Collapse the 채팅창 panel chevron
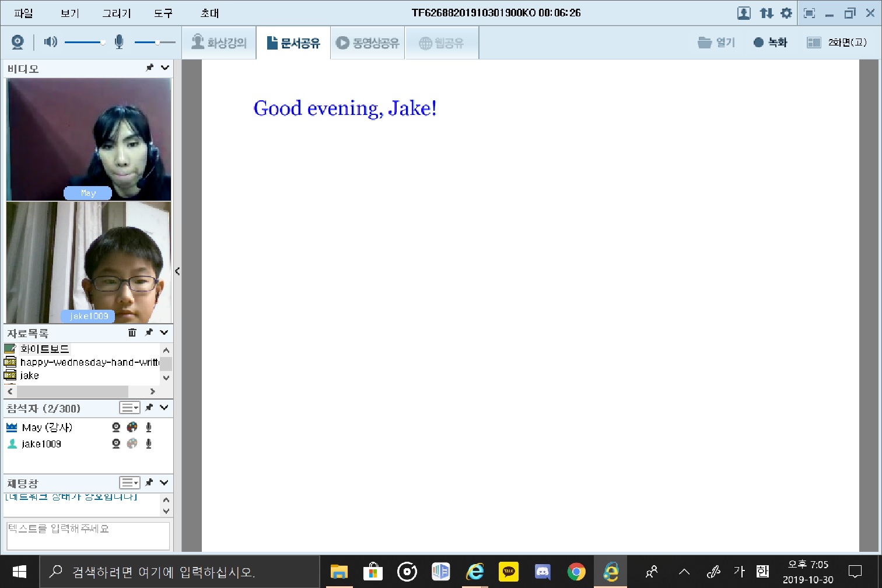 click(x=164, y=482)
